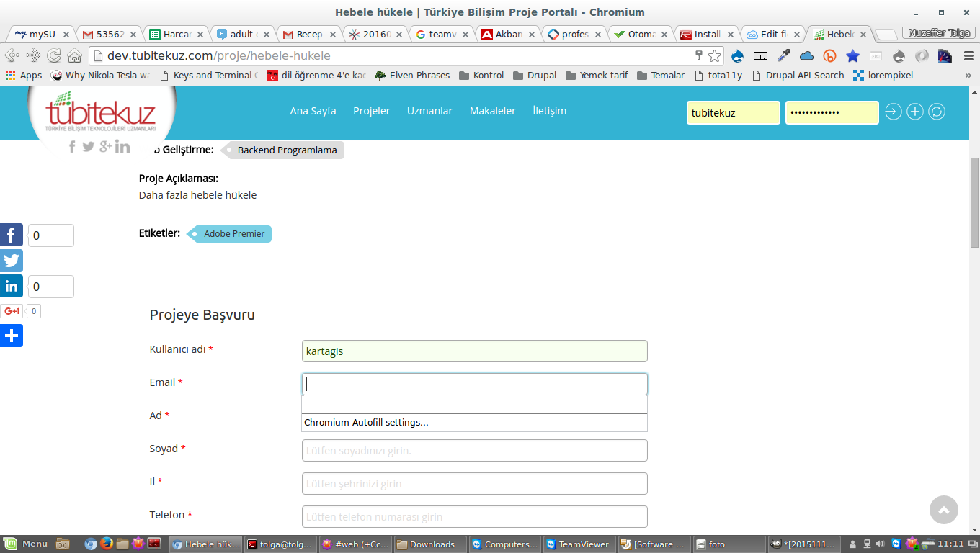Reload the page with the refresh icon
This screenshot has height=553, width=980.
pos(54,55)
